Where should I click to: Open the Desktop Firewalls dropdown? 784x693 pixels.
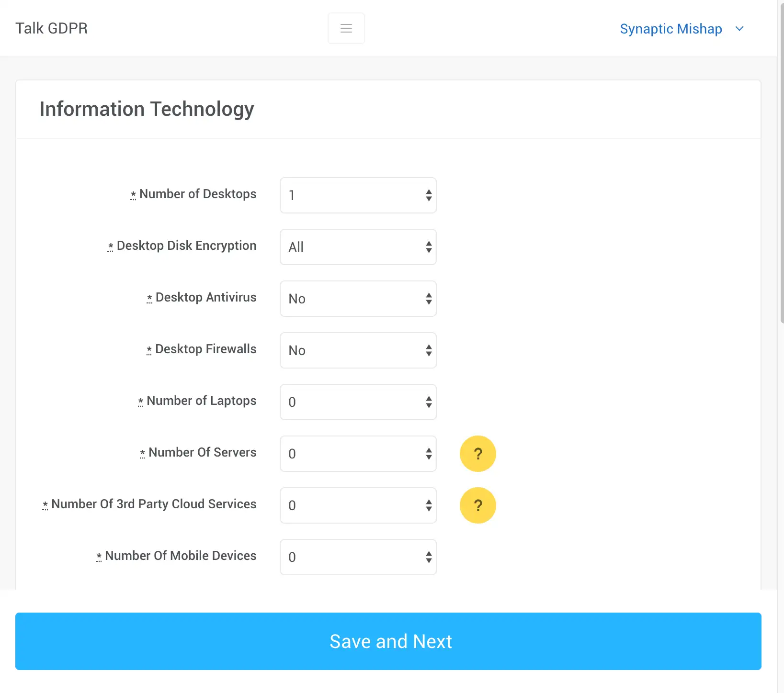click(x=358, y=350)
